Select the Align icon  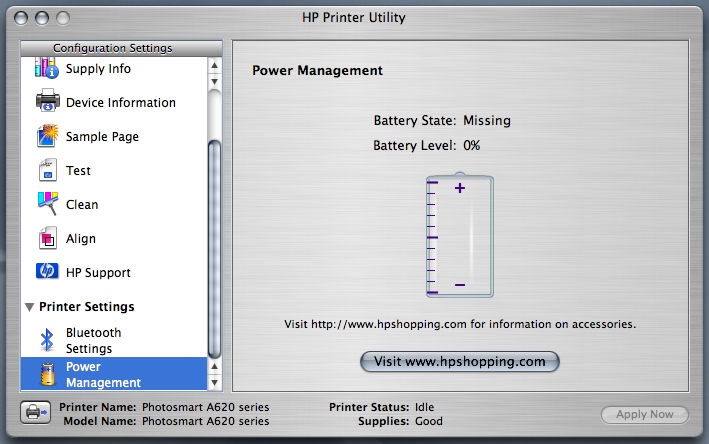[47, 238]
